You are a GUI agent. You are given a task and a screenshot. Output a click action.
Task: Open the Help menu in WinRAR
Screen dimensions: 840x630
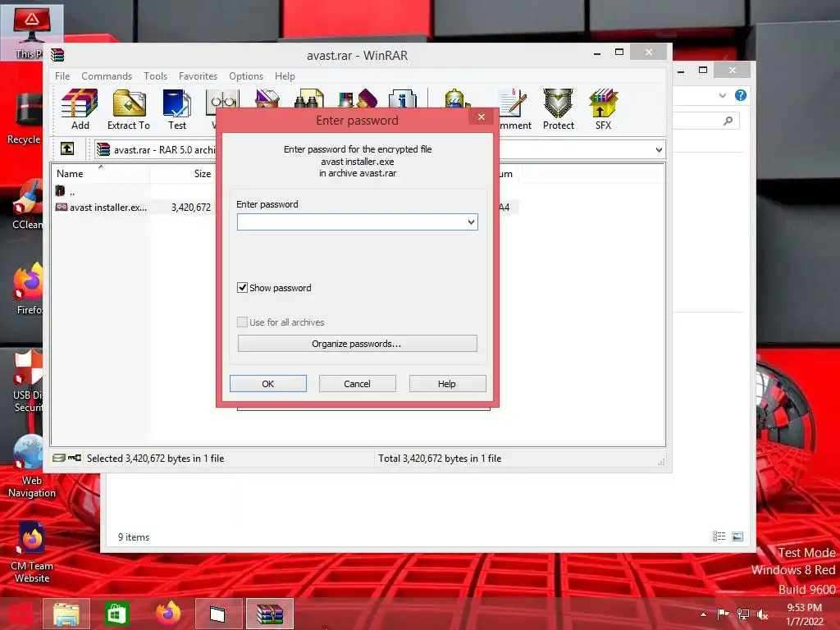coord(285,76)
